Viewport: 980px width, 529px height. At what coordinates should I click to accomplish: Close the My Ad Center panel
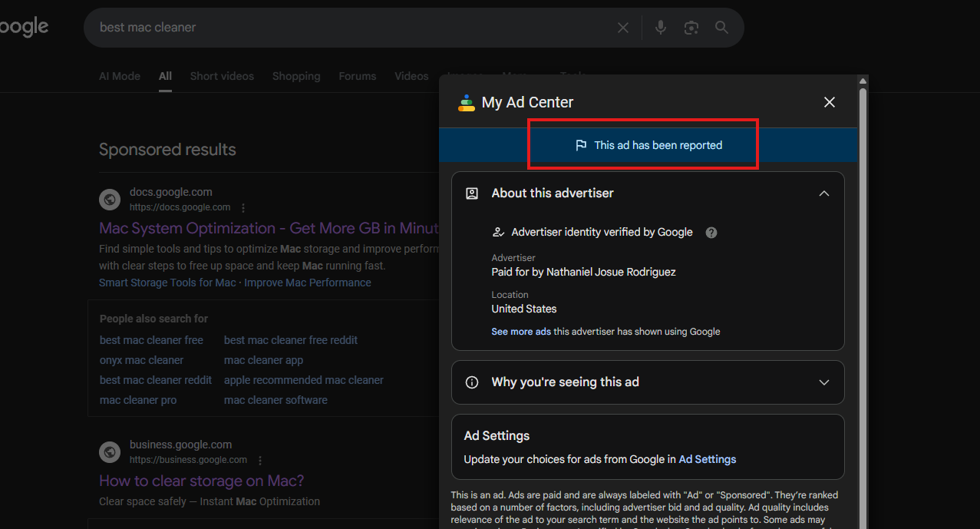coord(829,102)
